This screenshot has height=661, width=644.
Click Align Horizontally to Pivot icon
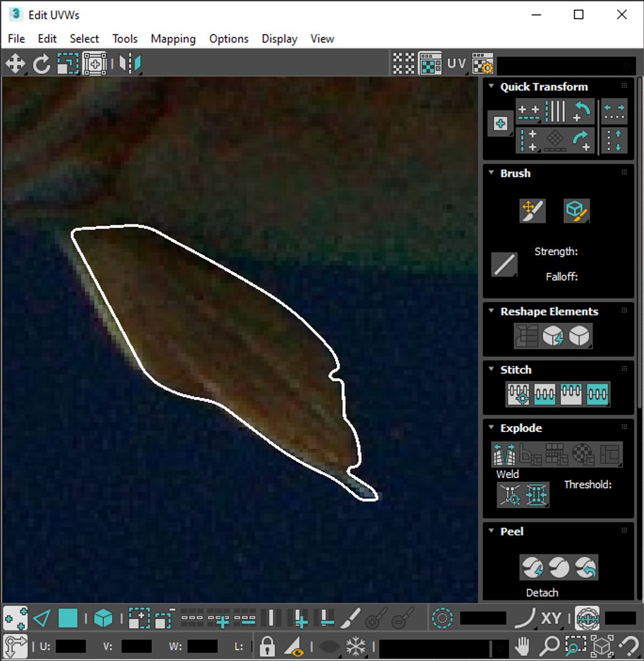pos(528,111)
